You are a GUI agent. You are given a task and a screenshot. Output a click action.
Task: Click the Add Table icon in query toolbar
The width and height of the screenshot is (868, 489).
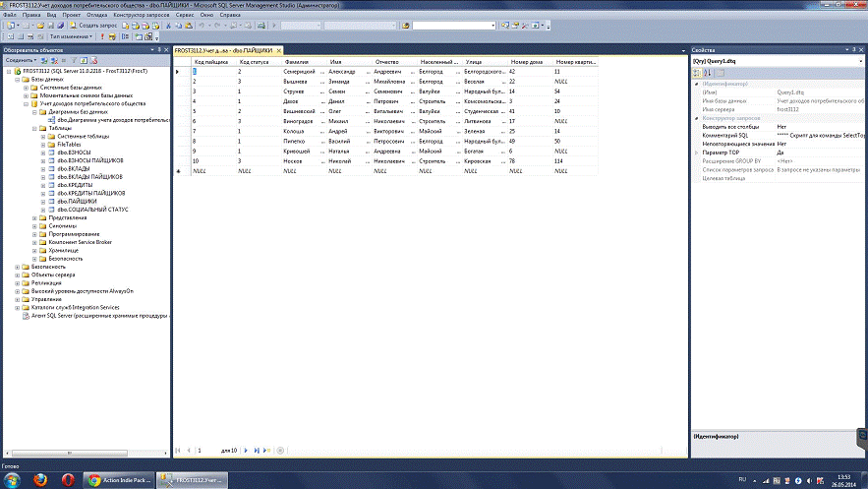point(139,36)
